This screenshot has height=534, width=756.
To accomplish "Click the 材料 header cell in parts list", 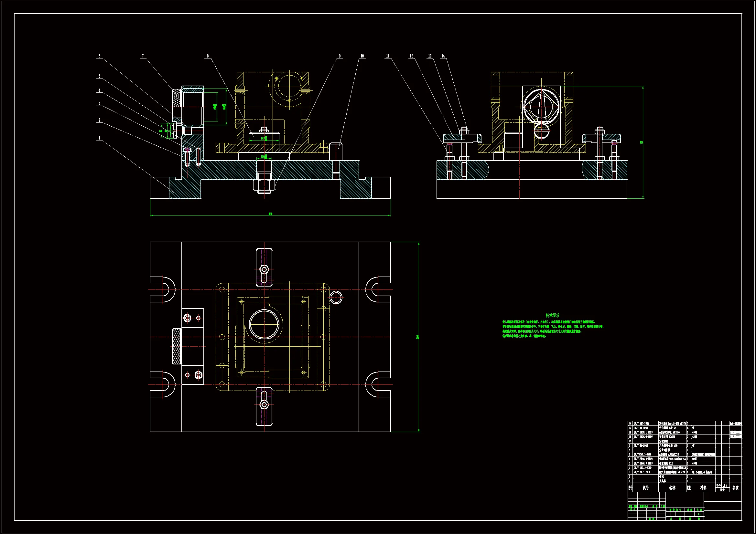I will [703, 487].
